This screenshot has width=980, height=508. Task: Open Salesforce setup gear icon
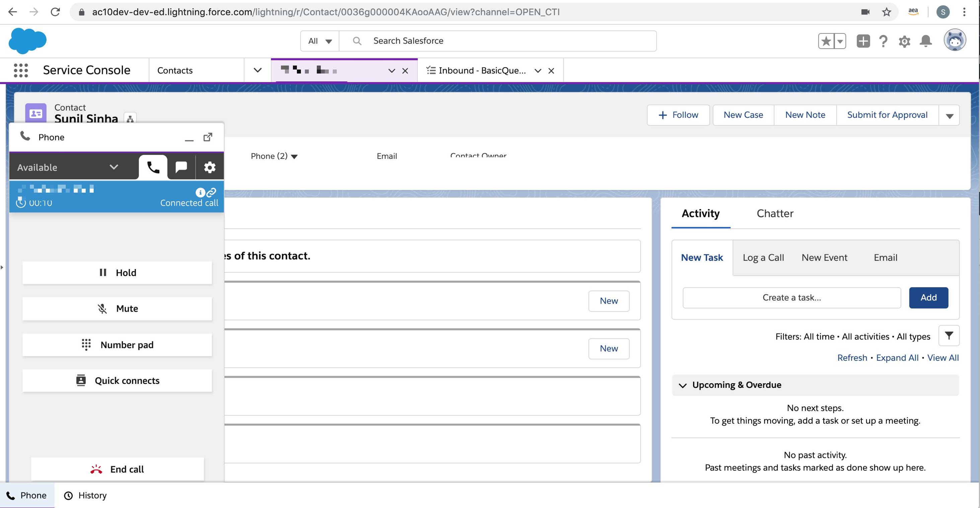click(x=904, y=41)
